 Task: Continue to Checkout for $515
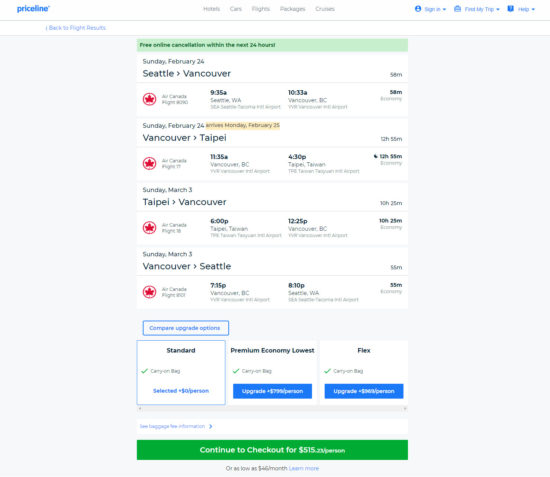pyautogui.click(x=272, y=450)
